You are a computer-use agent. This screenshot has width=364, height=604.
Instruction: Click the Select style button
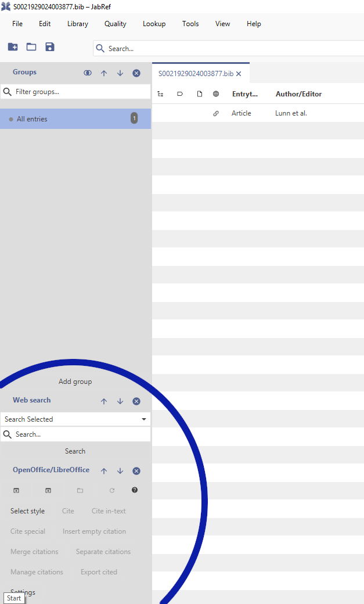[27, 511]
